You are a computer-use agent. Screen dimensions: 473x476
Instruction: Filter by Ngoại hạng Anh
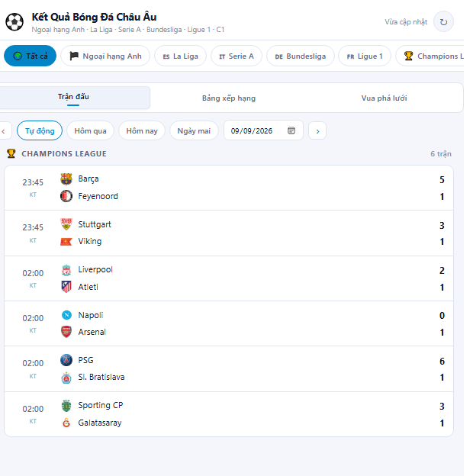click(105, 56)
